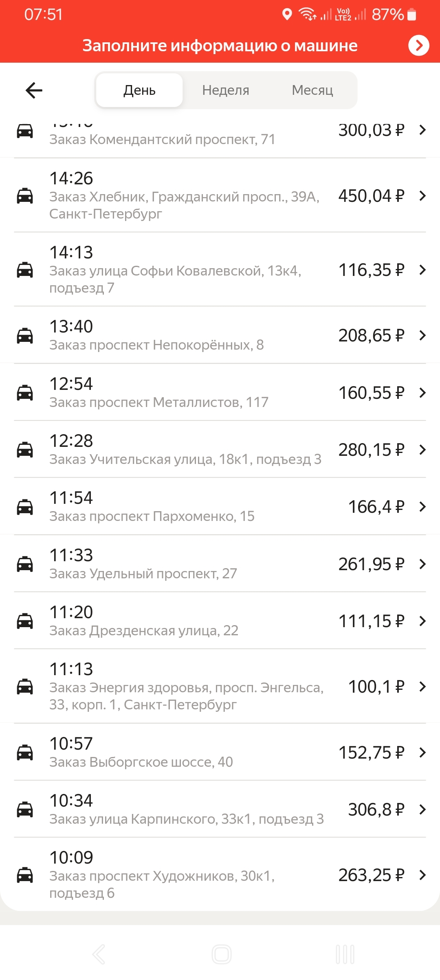This screenshot has height=980, width=440.
Task: Select the День tab
Action: (x=139, y=90)
